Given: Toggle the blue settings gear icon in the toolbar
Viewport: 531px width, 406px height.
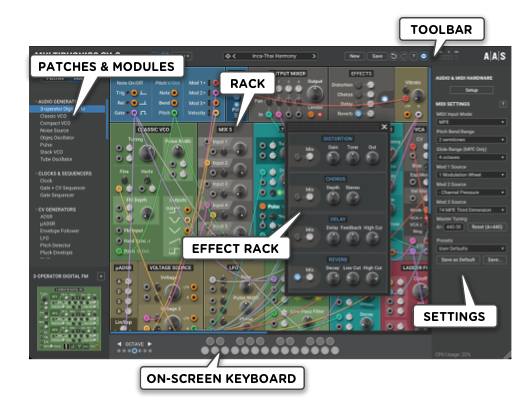Looking at the screenshot, I should coord(423,56).
